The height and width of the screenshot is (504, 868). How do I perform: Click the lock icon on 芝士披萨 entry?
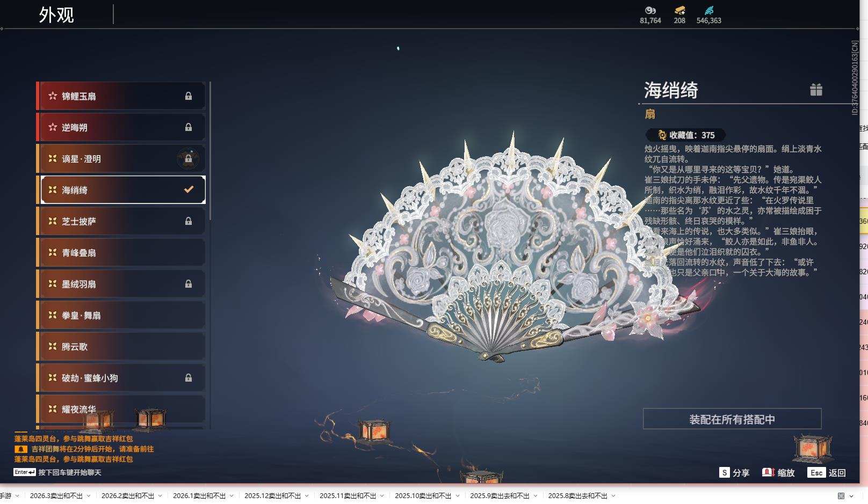189,221
